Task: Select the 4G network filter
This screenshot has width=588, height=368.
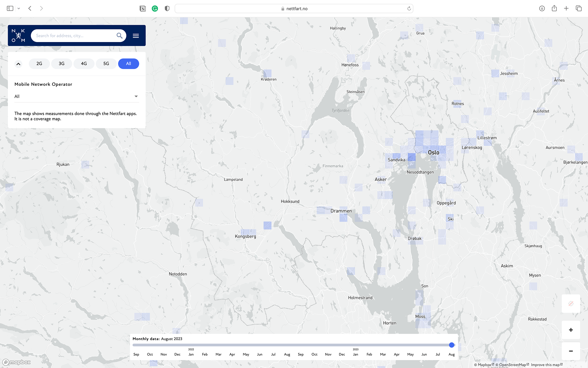Action: click(x=84, y=63)
